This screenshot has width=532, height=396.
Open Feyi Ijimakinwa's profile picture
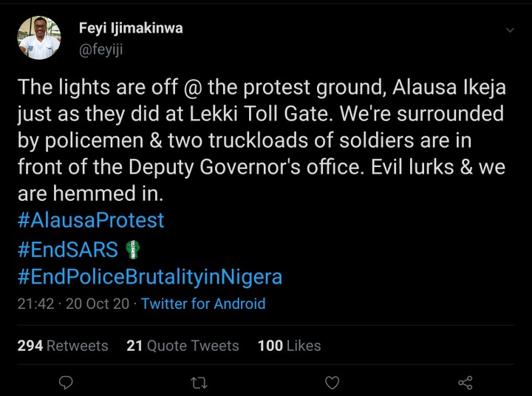39,38
